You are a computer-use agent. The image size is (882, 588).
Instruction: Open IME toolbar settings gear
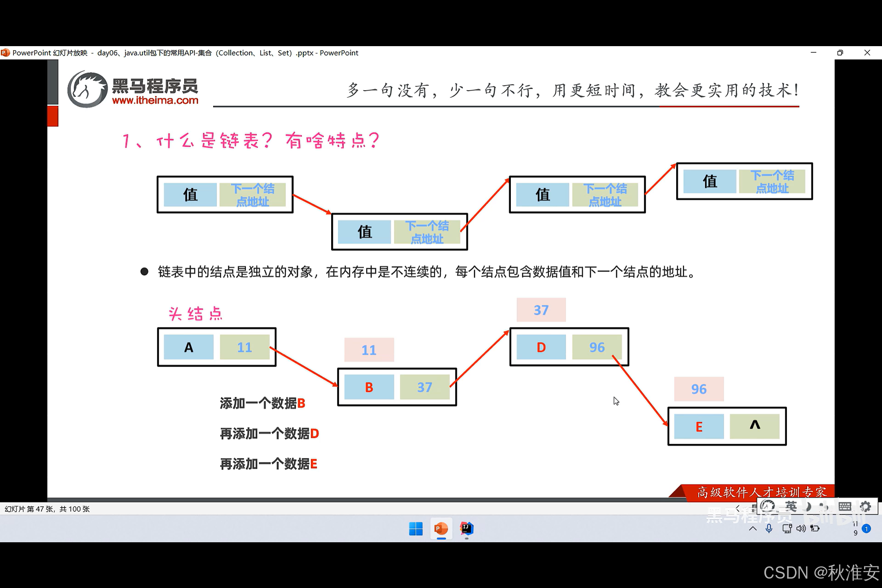(x=865, y=507)
